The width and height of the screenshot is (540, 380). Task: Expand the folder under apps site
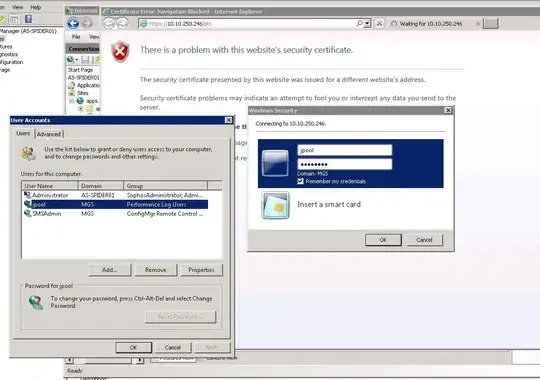(81, 109)
